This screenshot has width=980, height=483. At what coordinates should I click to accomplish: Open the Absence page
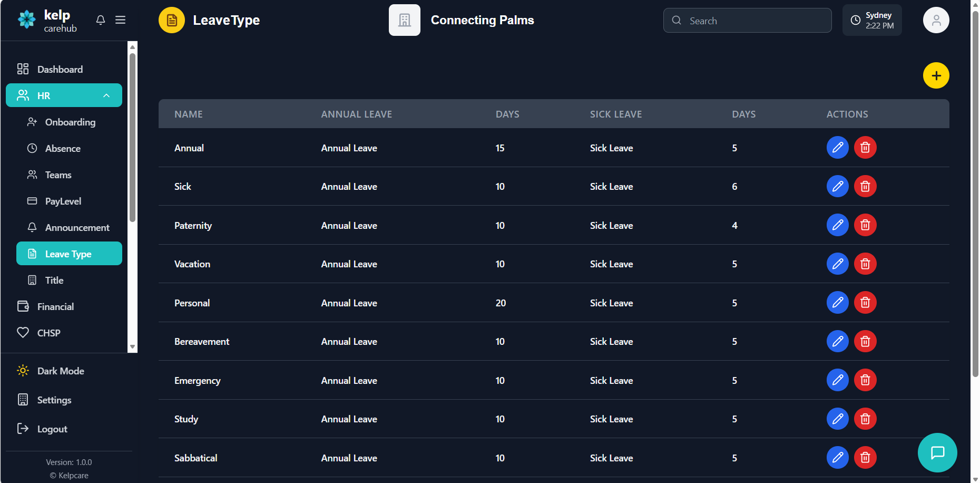coord(63,148)
